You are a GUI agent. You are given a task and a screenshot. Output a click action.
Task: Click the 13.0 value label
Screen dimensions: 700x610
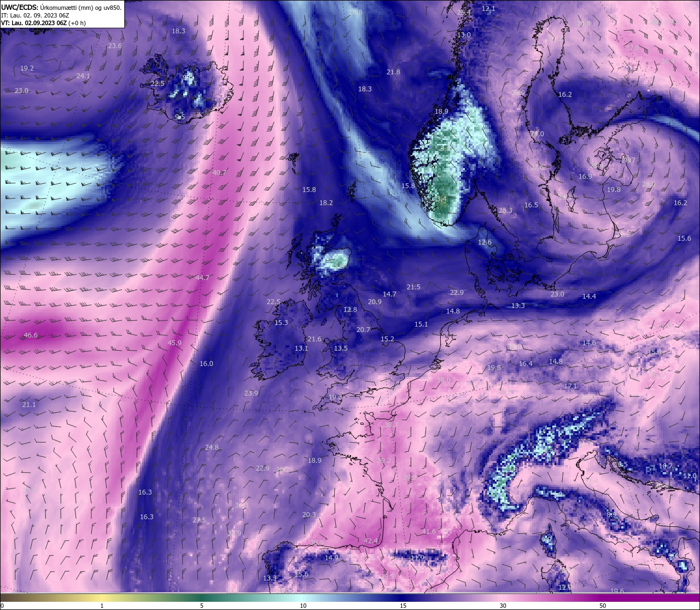464,35
